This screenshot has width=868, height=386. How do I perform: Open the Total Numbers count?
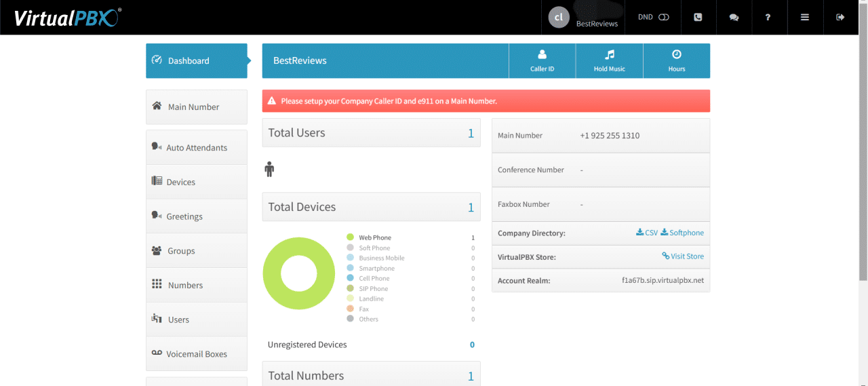coord(471,377)
